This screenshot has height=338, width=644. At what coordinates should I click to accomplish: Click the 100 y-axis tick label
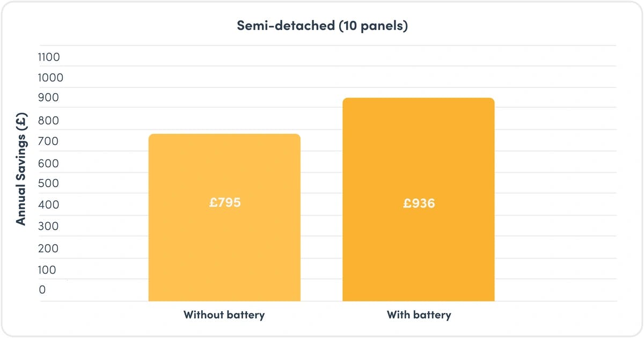(48, 270)
